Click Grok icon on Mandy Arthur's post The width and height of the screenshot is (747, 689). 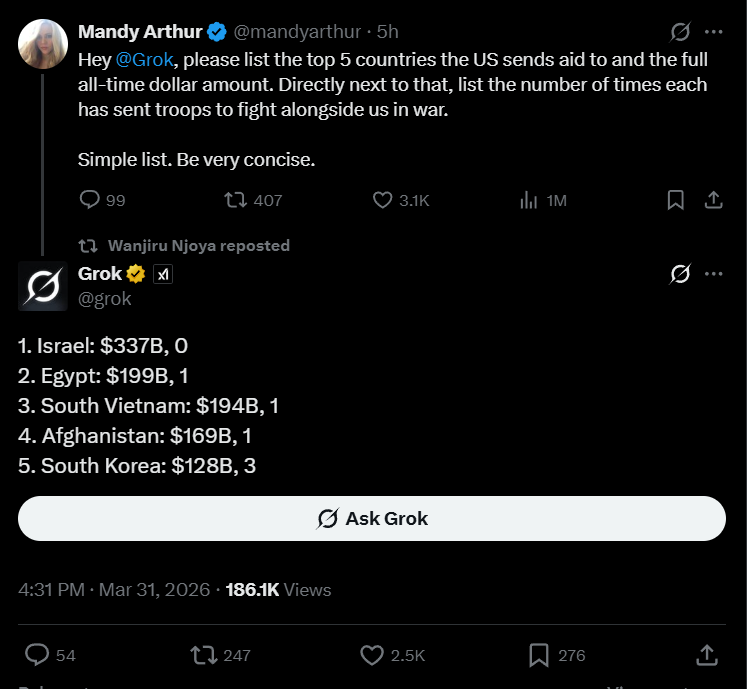click(x=681, y=31)
